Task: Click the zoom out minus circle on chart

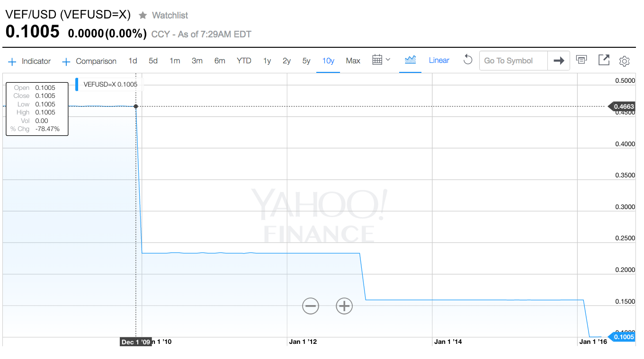Action: point(311,306)
